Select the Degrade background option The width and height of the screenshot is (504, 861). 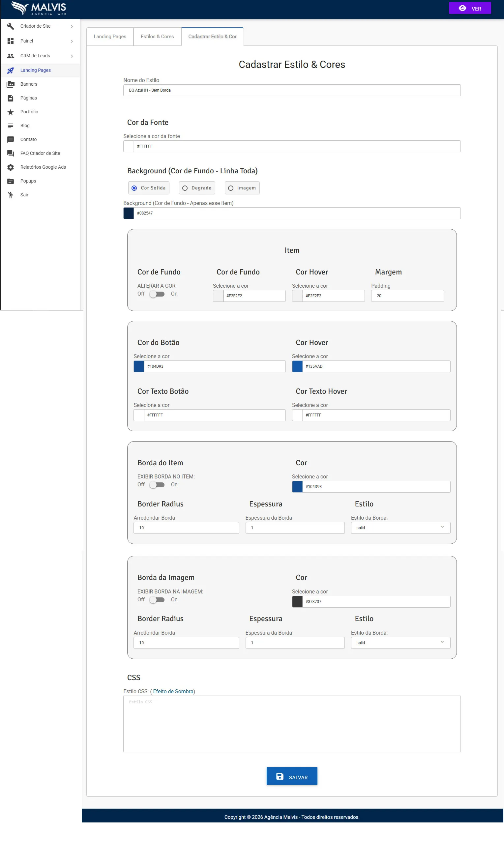click(197, 188)
